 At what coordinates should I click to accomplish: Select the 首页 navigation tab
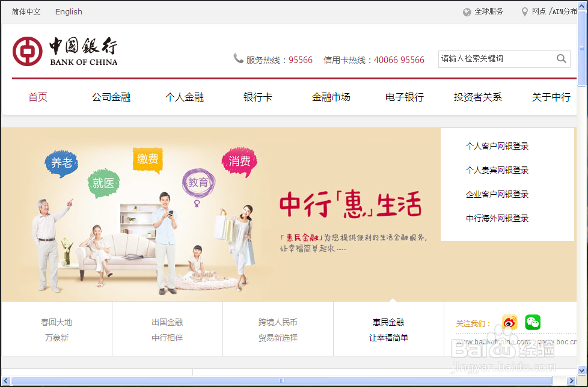[38, 97]
